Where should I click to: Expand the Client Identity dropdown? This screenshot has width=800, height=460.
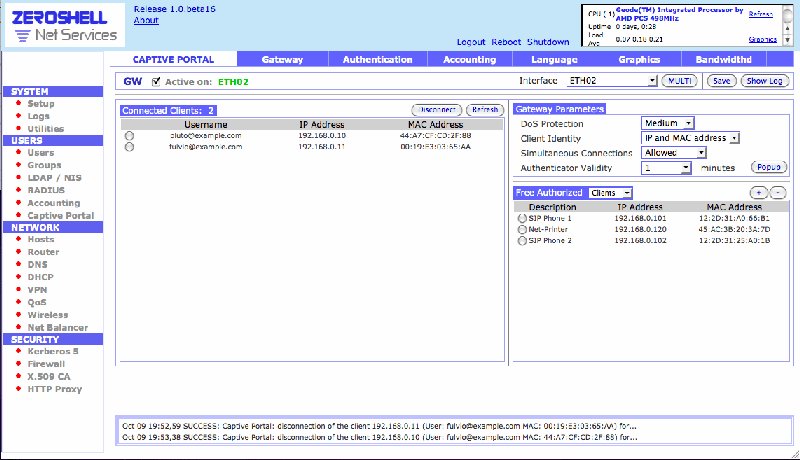(x=689, y=138)
